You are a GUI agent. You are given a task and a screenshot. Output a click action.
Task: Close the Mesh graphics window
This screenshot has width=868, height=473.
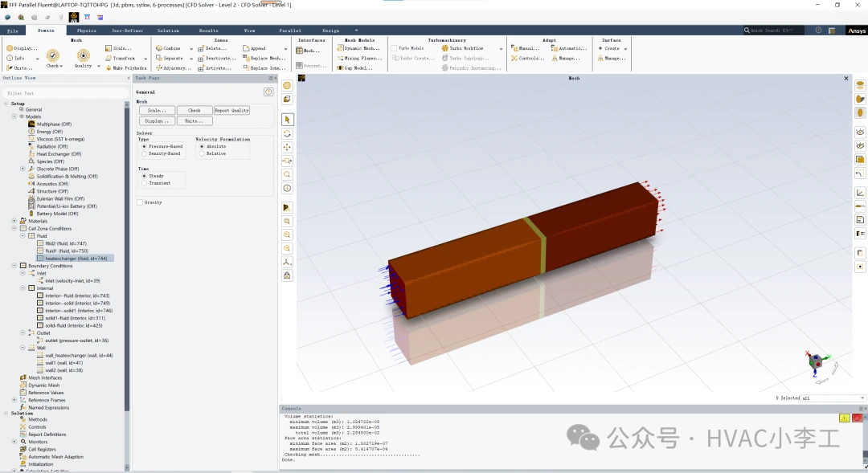pos(845,79)
